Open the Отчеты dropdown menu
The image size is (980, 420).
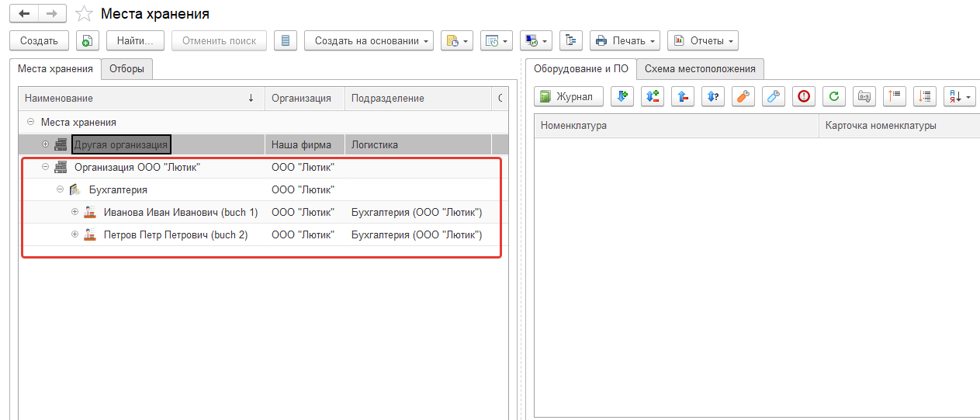click(702, 40)
